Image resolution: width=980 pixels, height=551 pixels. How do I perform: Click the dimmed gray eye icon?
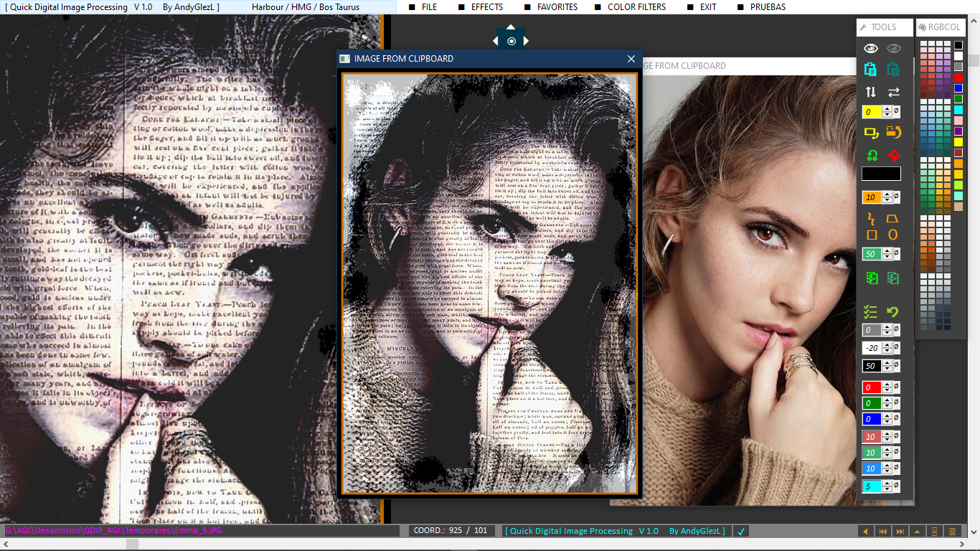click(893, 48)
